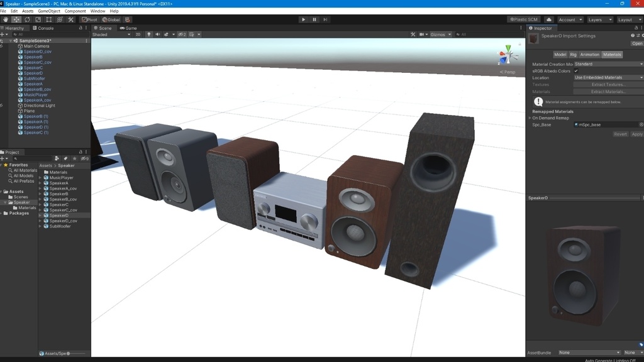Screen dimensions: 644x362
Task: Open the Assets menu
Action: 28,11
